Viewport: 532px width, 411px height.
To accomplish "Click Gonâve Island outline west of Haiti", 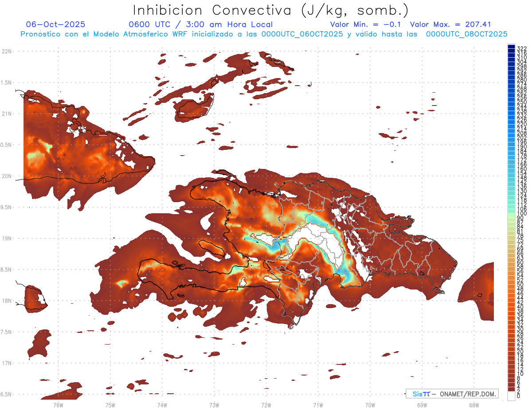I will (x=211, y=249).
